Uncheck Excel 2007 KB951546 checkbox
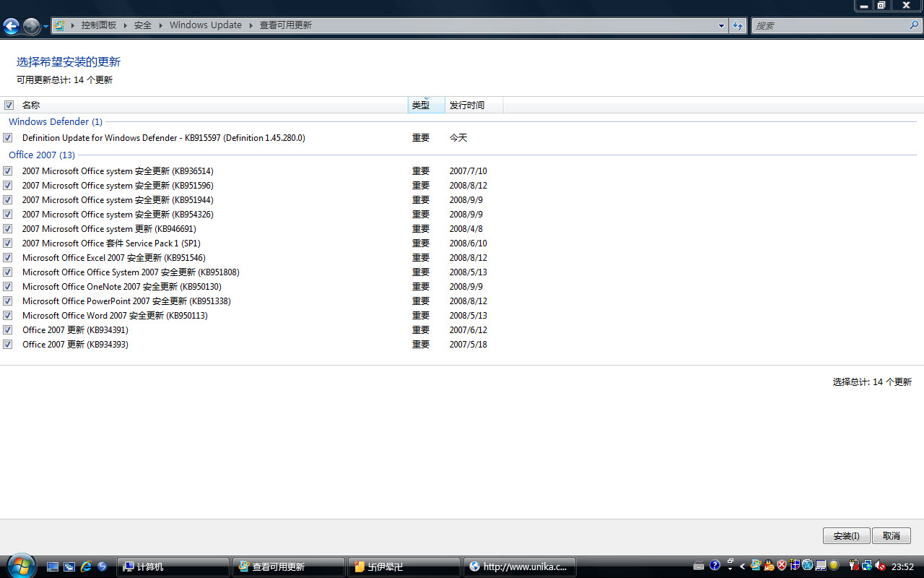The width and height of the screenshot is (924, 578). coord(7,258)
